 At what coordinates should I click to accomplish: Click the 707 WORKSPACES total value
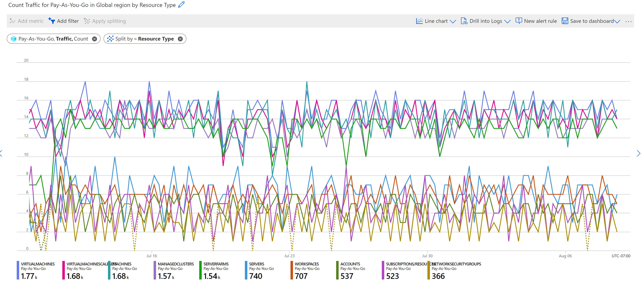coord(301,276)
